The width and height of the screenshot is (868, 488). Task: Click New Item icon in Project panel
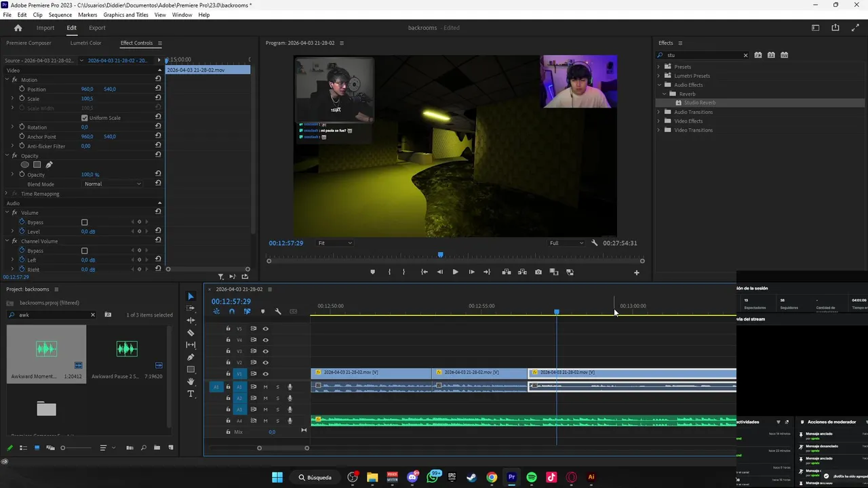point(171,447)
